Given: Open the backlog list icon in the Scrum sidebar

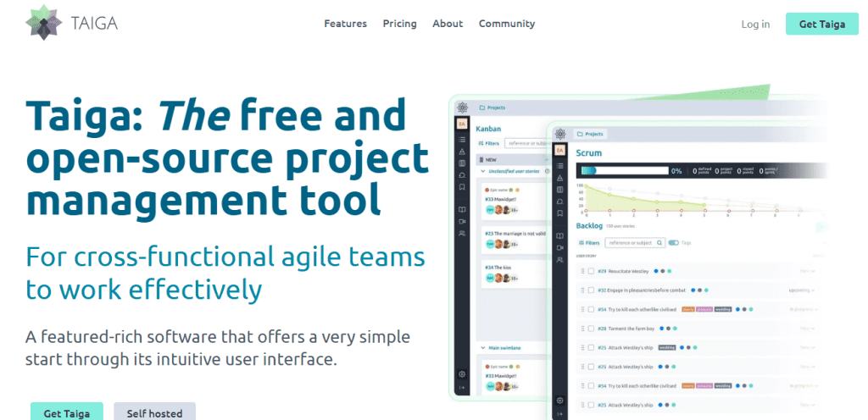Looking at the screenshot, I should 559,166.
